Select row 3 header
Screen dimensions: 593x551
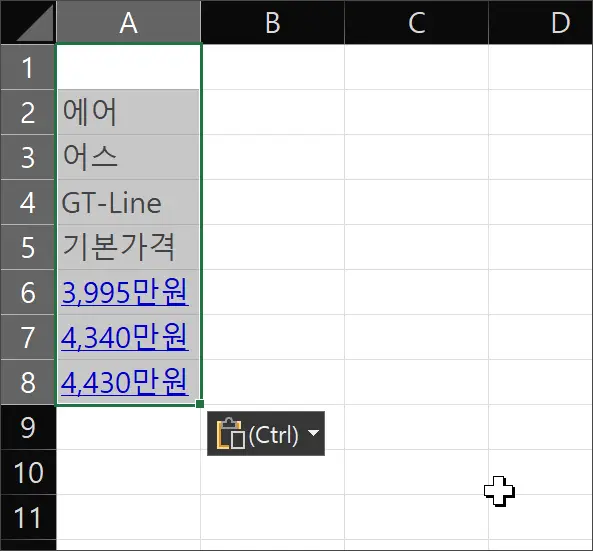28,157
